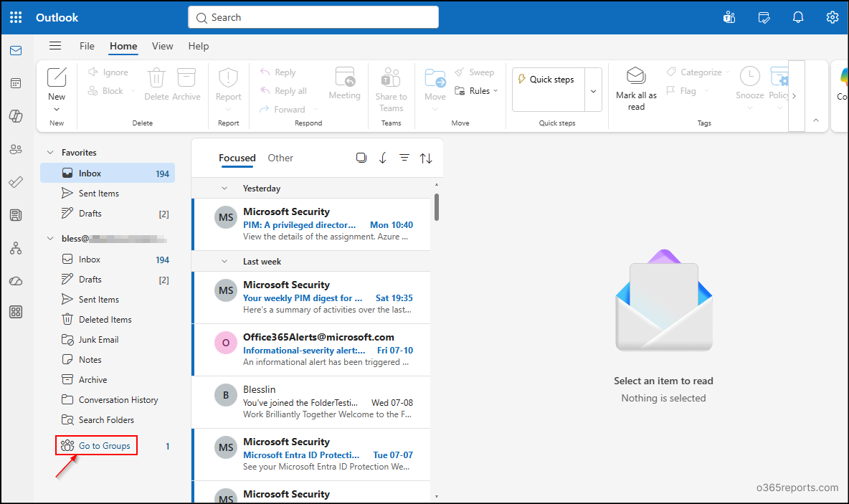Select the Home ribbon tab

pyautogui.click(x=123, y=46)
